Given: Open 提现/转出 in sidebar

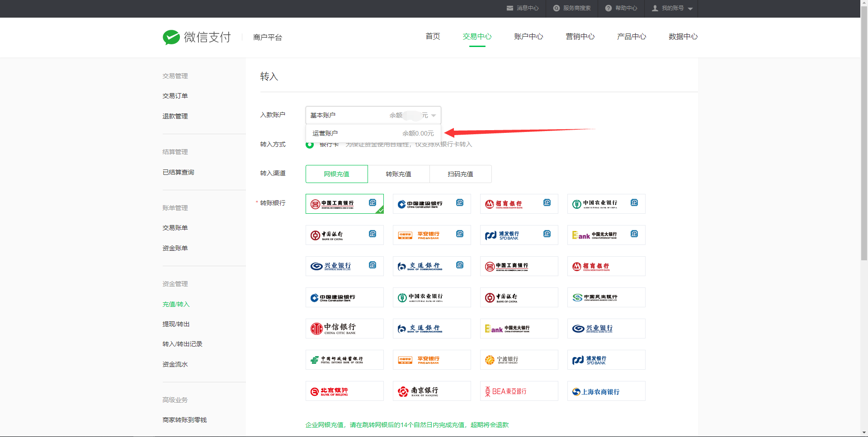Looking at the screenshot, I should (x=176, y=324).
